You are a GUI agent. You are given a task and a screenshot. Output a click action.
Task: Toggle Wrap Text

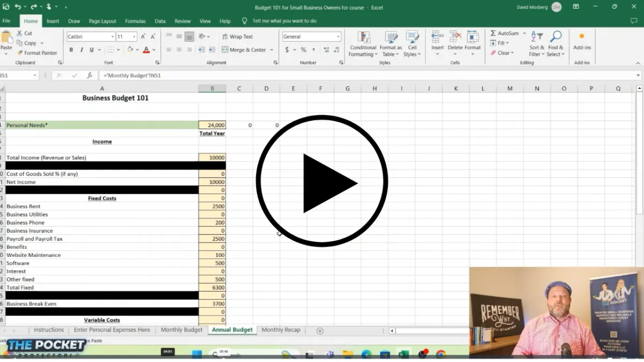(x=237, y=36)
